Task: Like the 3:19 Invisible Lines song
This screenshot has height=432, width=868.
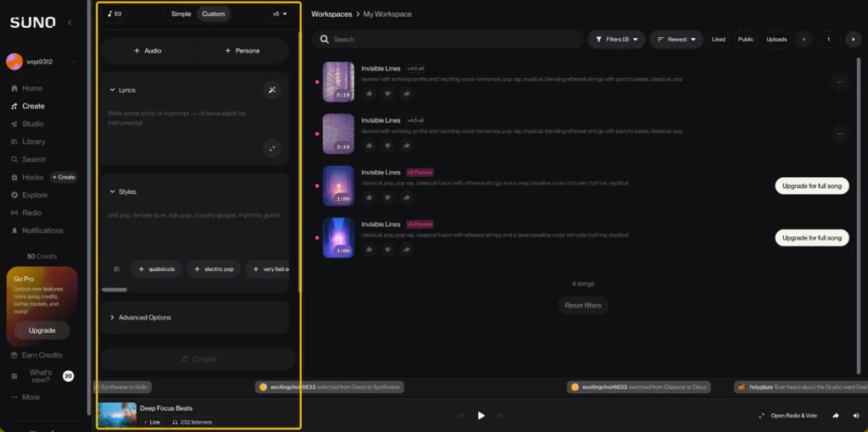Action: (370, 146)
